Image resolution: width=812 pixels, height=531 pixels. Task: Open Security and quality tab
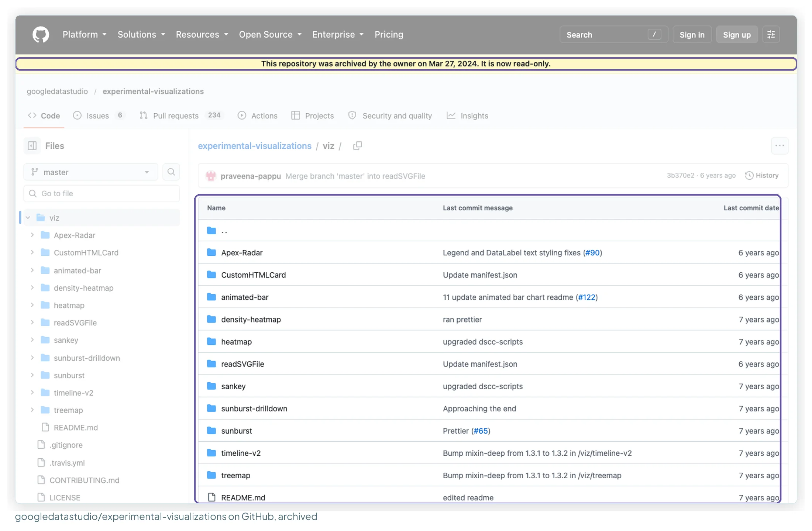pyautogui.click(x=390, y=116)
